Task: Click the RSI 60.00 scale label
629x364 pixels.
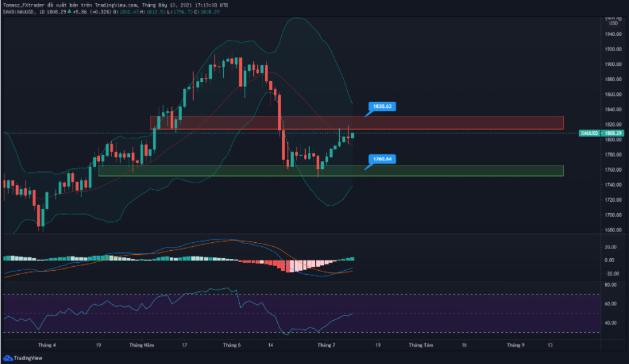Action: coord(610,304)
